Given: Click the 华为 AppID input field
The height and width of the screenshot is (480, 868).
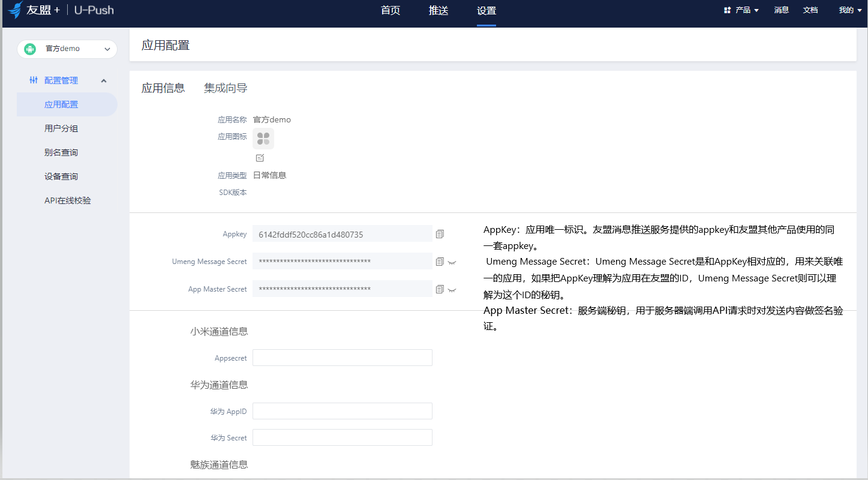Looking at the screenshot, I should [343, 411].
